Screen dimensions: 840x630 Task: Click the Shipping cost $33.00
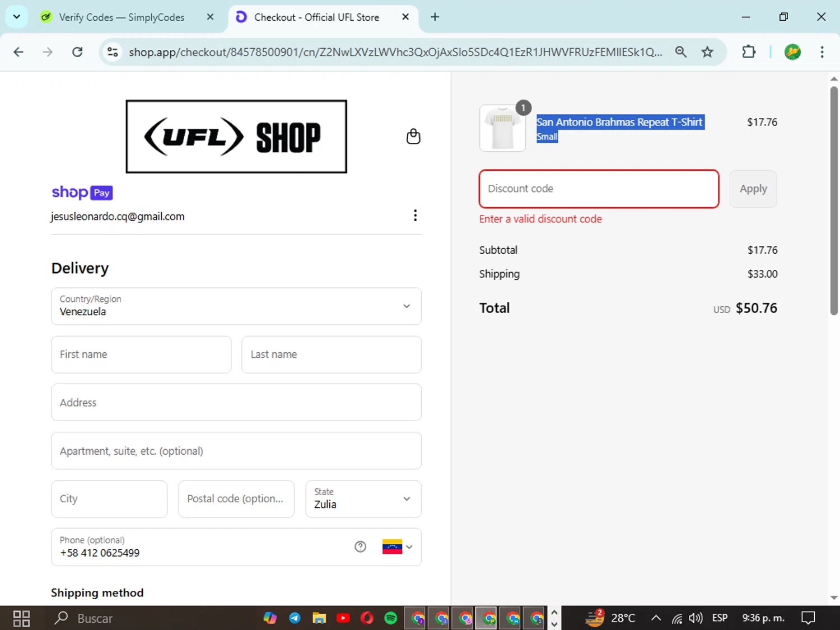tap(762, 274)
